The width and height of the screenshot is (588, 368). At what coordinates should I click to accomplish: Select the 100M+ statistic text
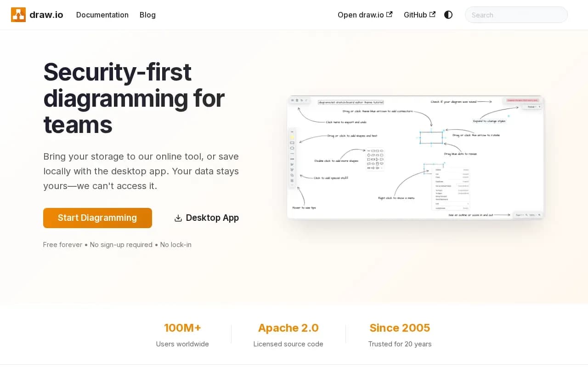(x=182, y=328)
